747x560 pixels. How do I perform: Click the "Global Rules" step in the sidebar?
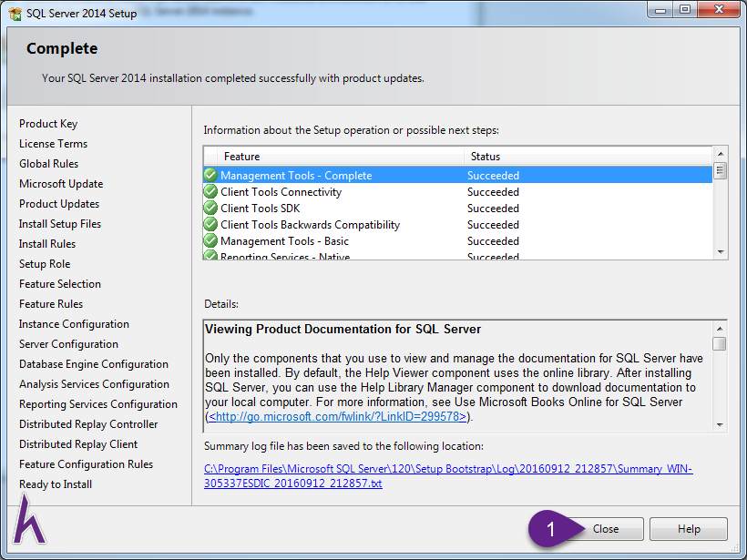point(48,164)
